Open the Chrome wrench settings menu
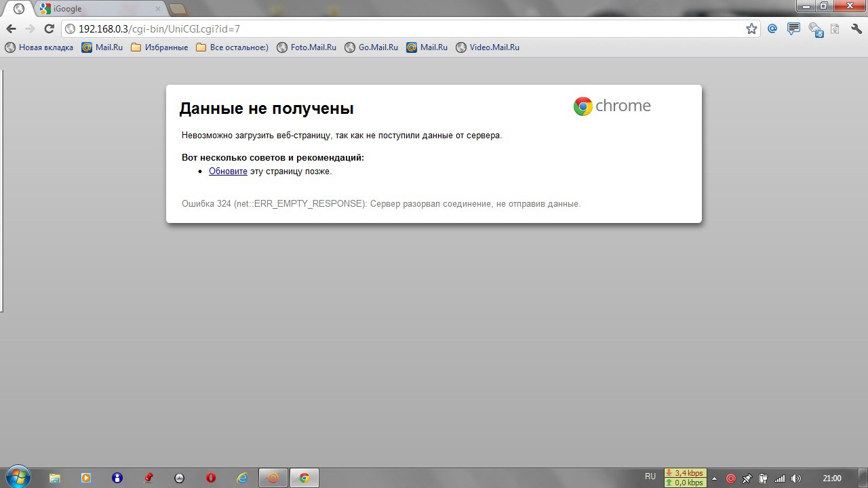 pos(856,29)
